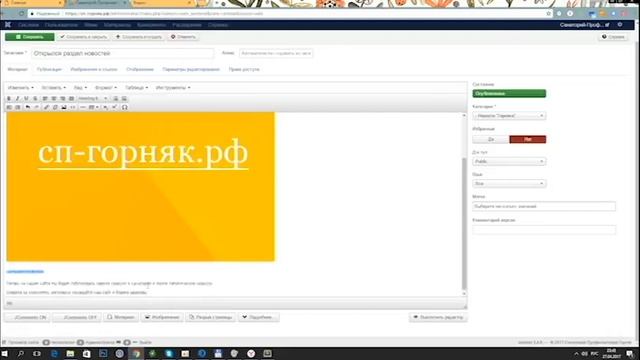Align text right in editor toolbar

tap(62, 98)
